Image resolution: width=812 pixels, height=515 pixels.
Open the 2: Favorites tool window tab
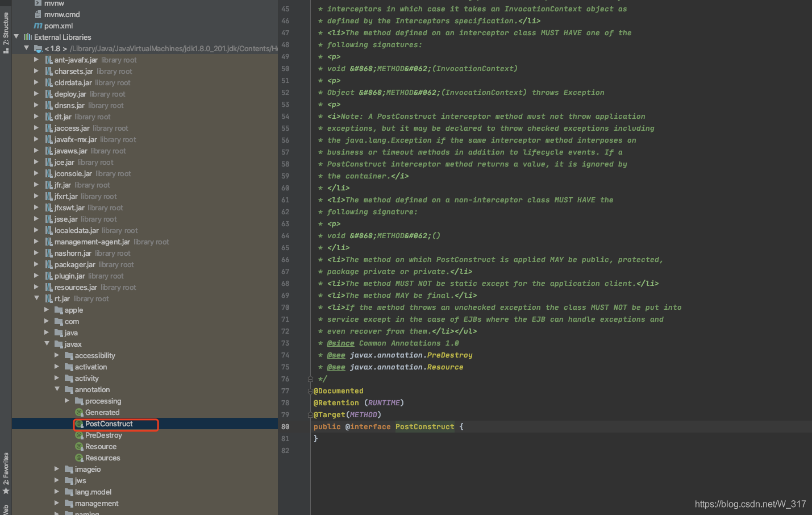[x=6, y=474]
